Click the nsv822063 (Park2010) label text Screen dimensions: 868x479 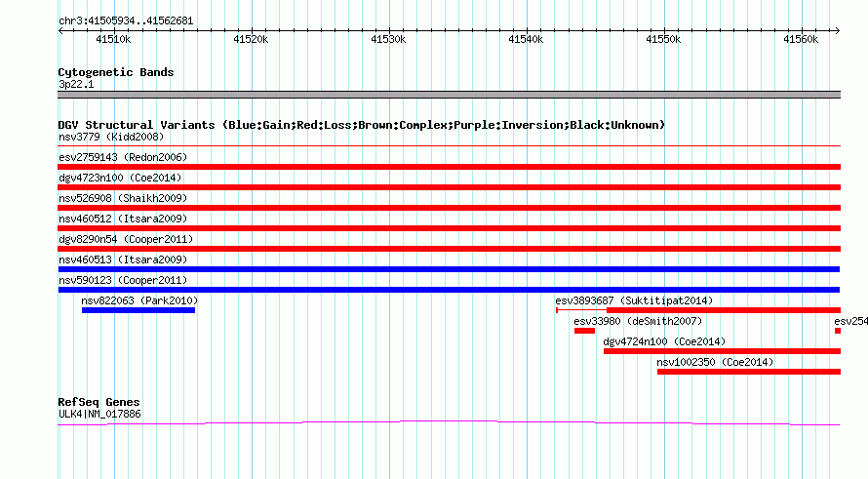click(139, 300)
